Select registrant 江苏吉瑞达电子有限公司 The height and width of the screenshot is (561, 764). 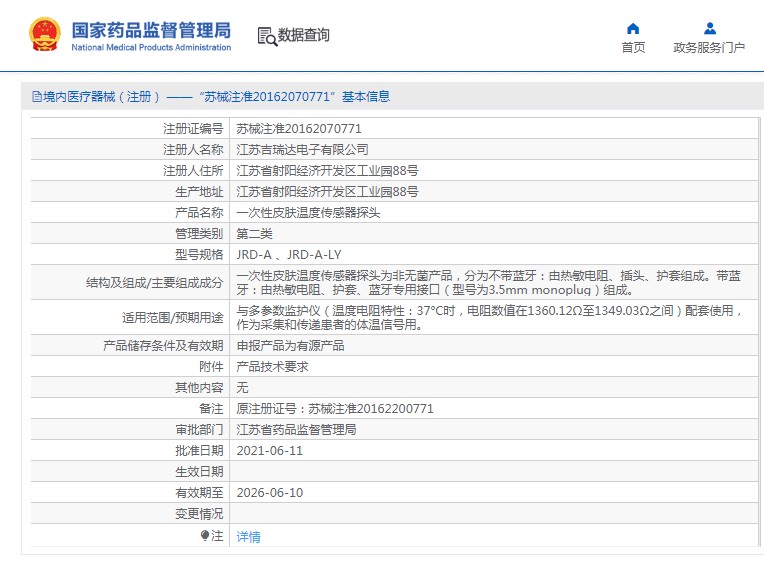[x=302, y=150]
